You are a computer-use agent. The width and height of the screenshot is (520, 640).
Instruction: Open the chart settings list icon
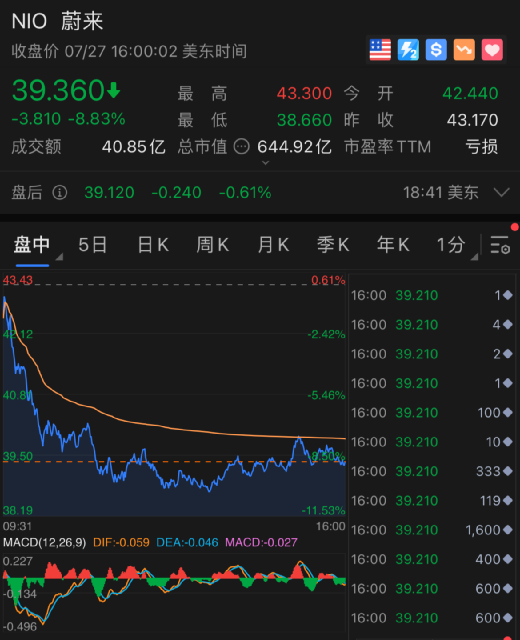pos(500,245)
